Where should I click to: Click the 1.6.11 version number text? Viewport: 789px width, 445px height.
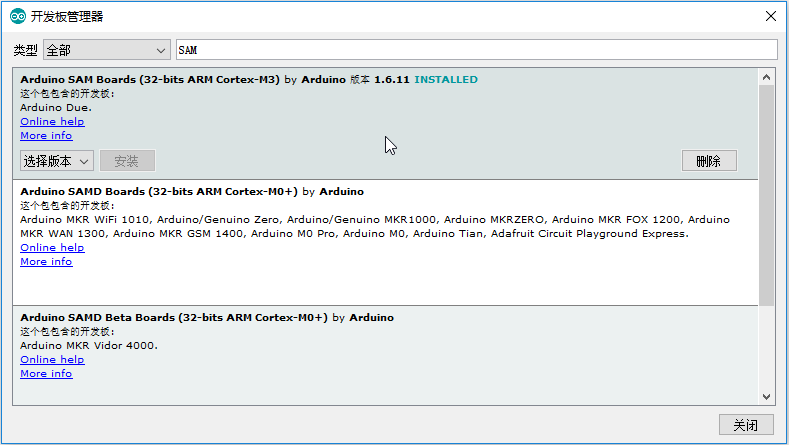[x=391, y=80]
